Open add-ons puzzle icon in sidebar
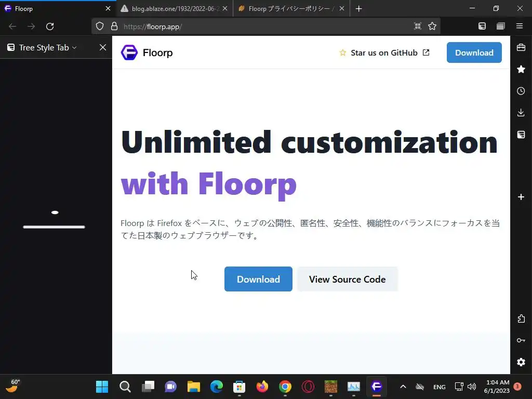The image size is (532, 399). point(521,318)
